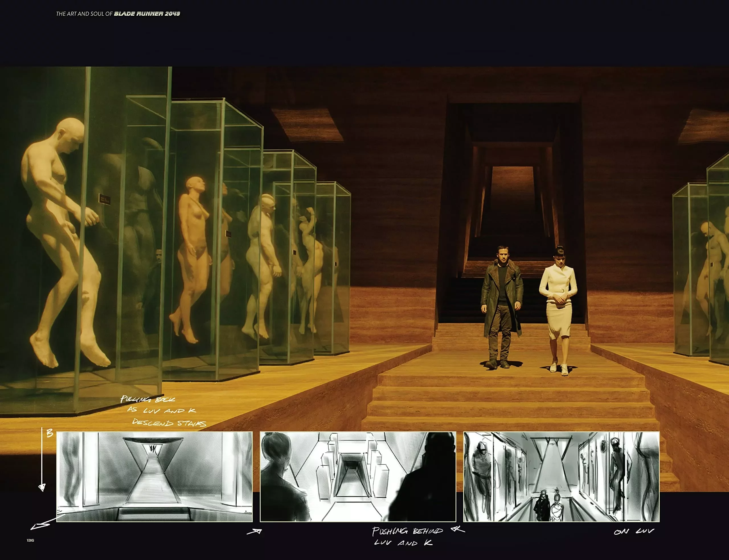Click the plaque in the third glass case
Viewport: 729px width, 560px height.
[x=295, y=253]
